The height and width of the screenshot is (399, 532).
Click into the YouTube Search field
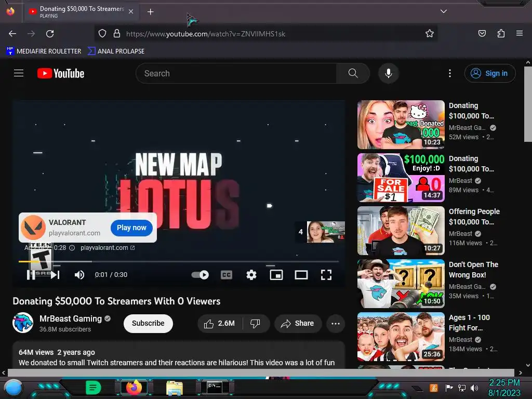(x=236, y=73)
